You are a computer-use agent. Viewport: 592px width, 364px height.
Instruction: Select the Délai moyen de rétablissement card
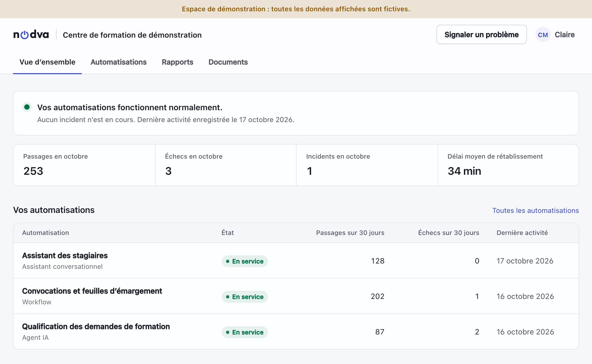tap(508, 165)
